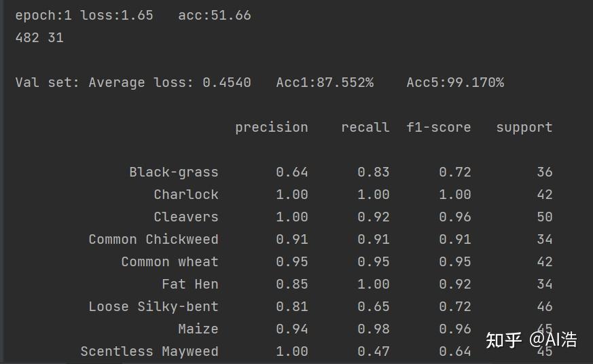Click the recall column header
Viewport: 593px width, 364px height.
(365, 128)
